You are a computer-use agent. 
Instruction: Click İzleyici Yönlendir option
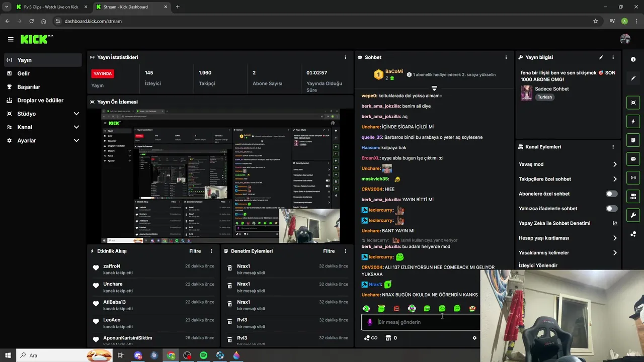tap(538, 265)
